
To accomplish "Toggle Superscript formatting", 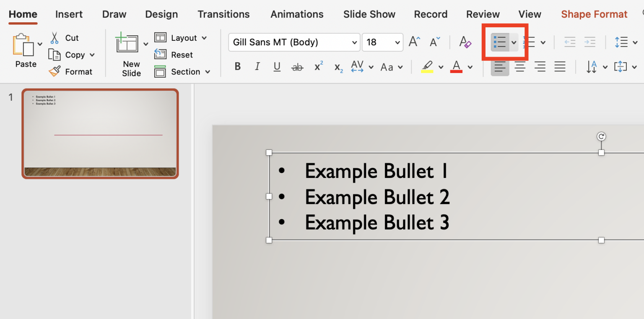I will pos(319,66).
